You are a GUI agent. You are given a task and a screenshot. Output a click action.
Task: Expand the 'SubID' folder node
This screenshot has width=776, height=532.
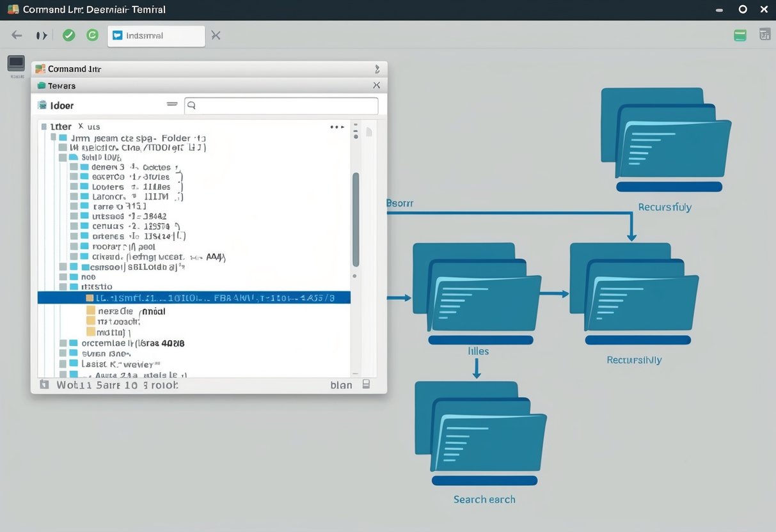click(x=75, y=157)
